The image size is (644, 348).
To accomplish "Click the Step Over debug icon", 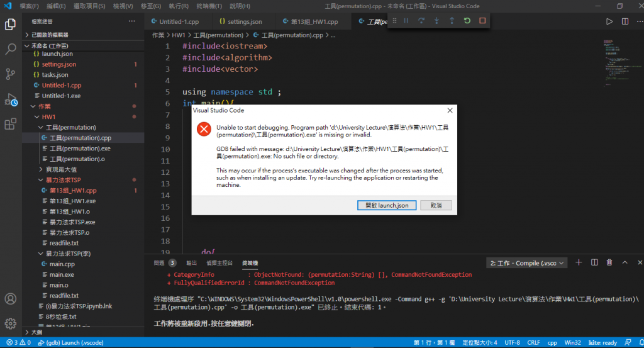I will (421, 21).
